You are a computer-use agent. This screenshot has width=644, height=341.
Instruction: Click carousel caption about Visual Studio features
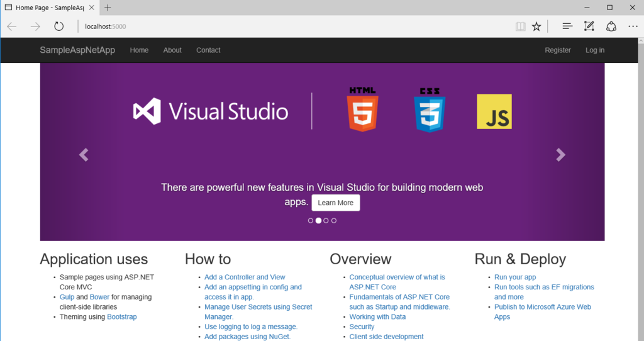pyautogui.click(x=322, y=195)
